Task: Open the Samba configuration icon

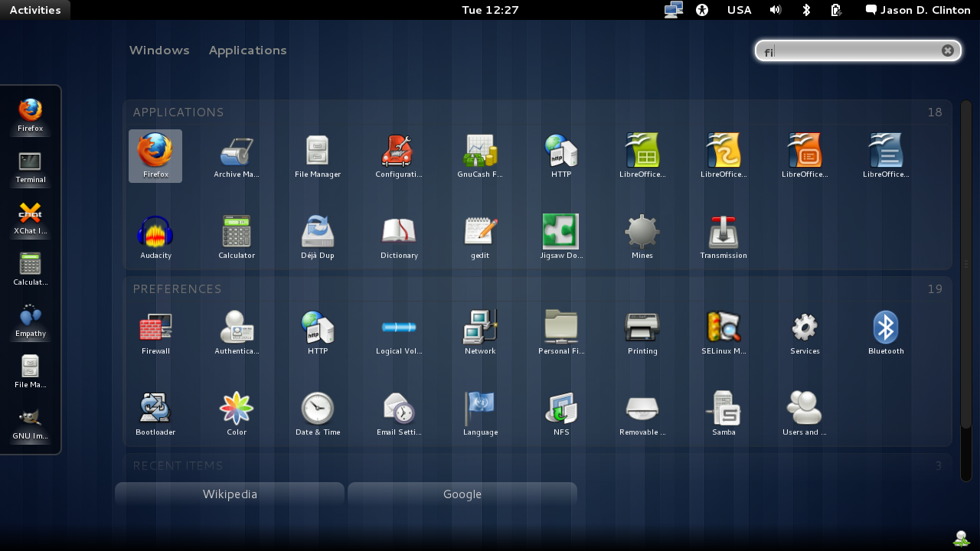Action: (723, 413)
